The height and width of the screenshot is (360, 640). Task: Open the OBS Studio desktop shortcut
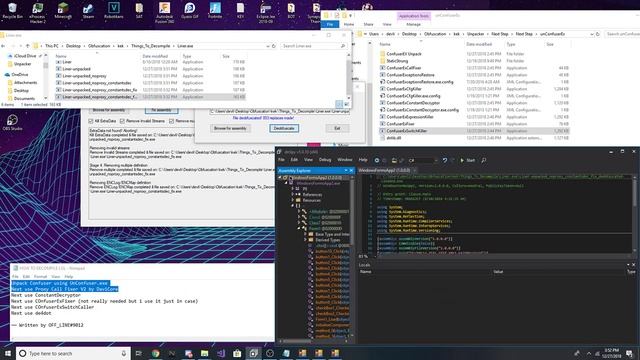coord(12,123)
